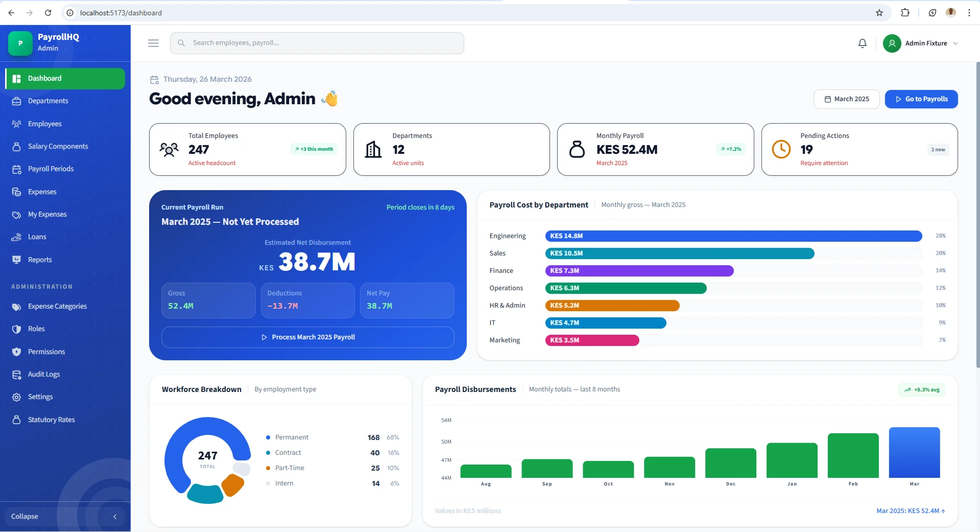980x532 pixels.
Task: Click the Gross 52.4M tile
Action: (x=208, y=300)
